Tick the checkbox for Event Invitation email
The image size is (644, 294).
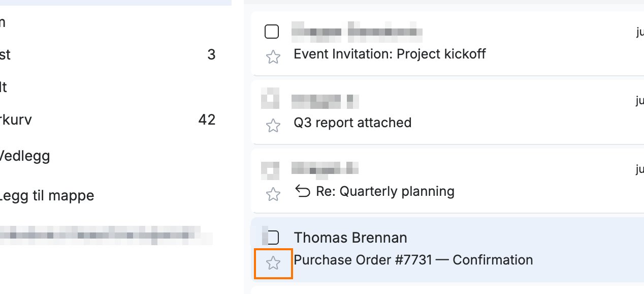272,32
